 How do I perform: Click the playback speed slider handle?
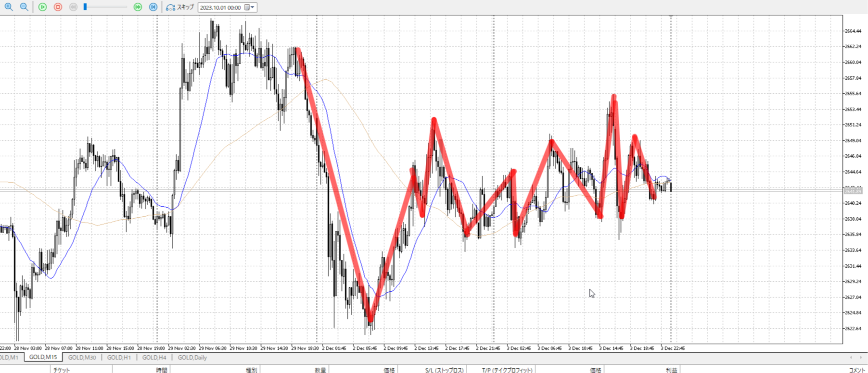[85, 7]
